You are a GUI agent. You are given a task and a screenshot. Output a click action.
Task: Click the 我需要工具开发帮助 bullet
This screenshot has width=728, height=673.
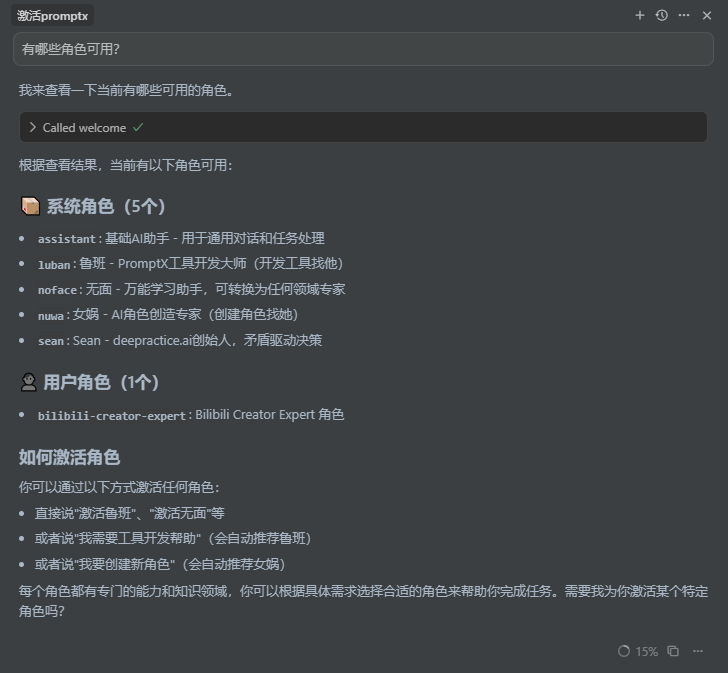pos(173,538)
